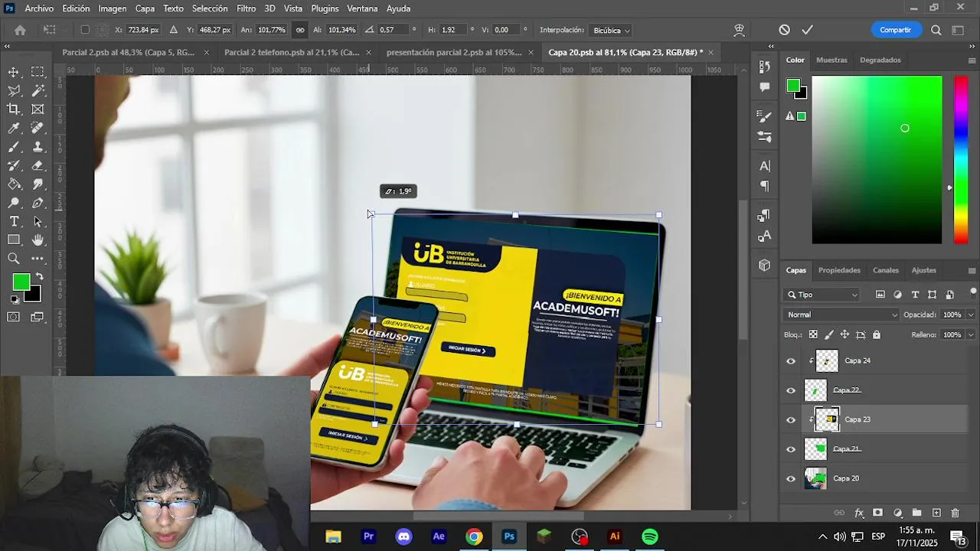The image size is (980, 551).
Task: Delete layer with the trash icon
Action: point(955,513)
